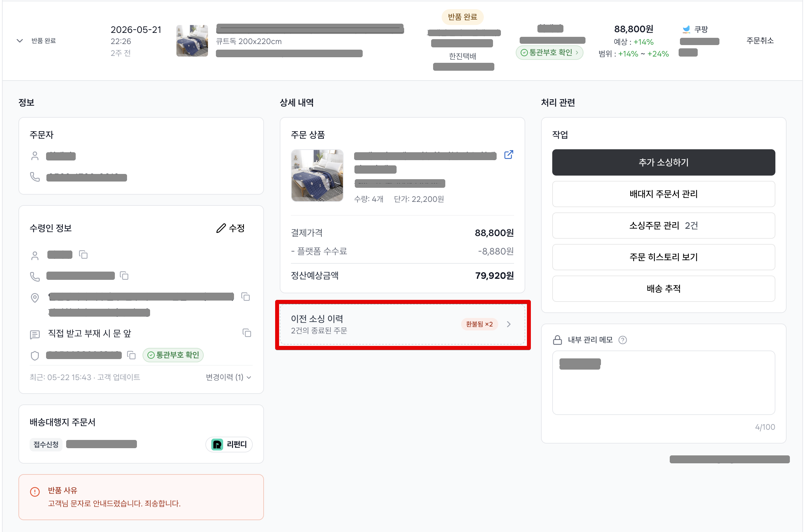Copy the recipient phone number
Screen dimensions: 805x532
click(124, 276)
